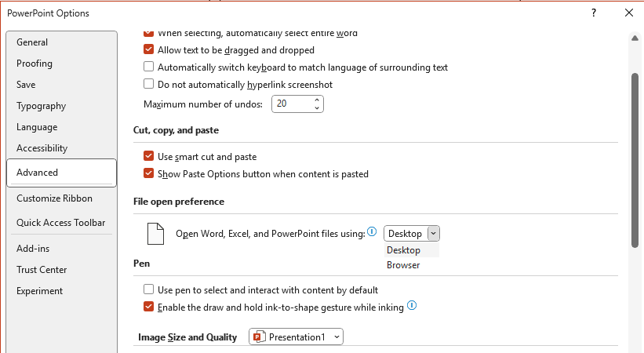Open the Quick Access Toolbar category

coord(62,223)
